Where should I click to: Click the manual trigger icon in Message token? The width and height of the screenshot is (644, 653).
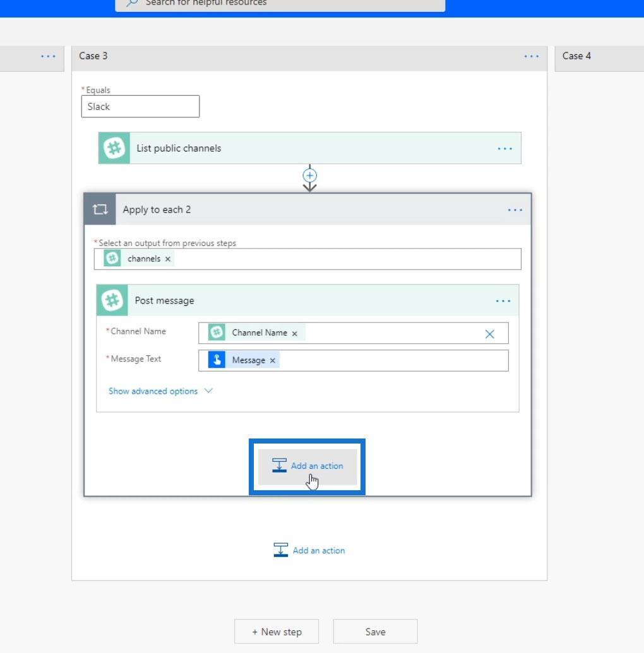point(217,360)
